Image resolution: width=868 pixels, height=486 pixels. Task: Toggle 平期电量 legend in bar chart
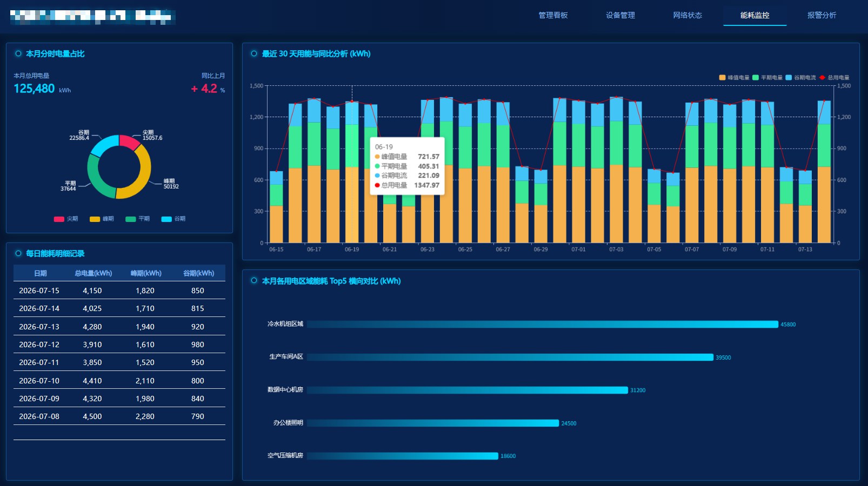click(x=767, y=78)
